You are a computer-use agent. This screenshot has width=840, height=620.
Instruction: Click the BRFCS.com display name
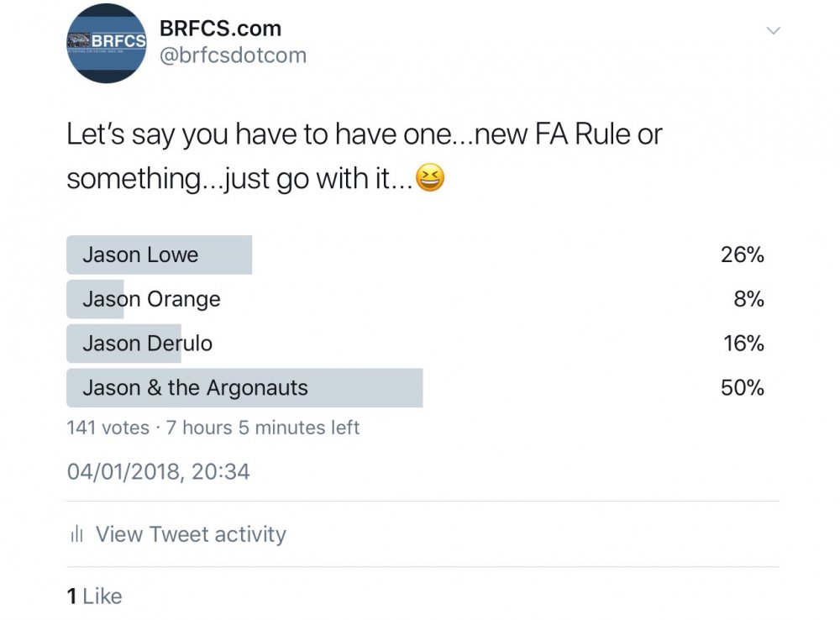click(220, 28)
